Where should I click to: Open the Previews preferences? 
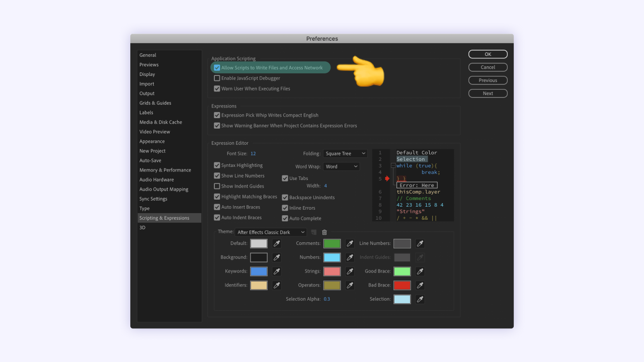(170, 65)
